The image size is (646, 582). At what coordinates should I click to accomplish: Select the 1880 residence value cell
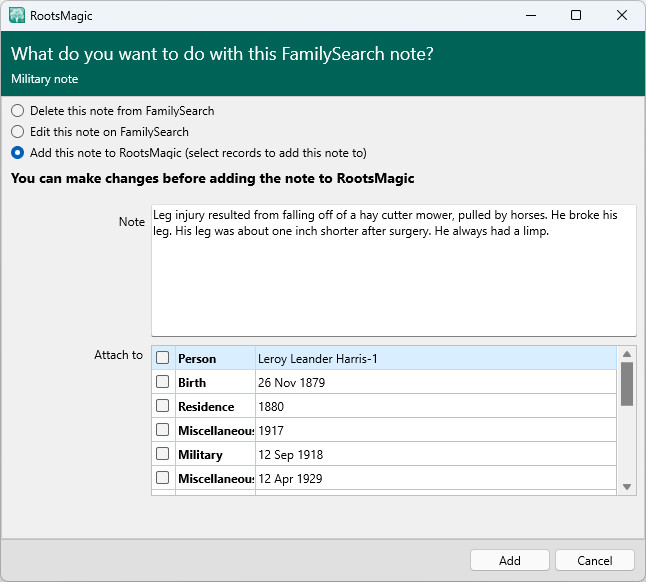point(436,406)
